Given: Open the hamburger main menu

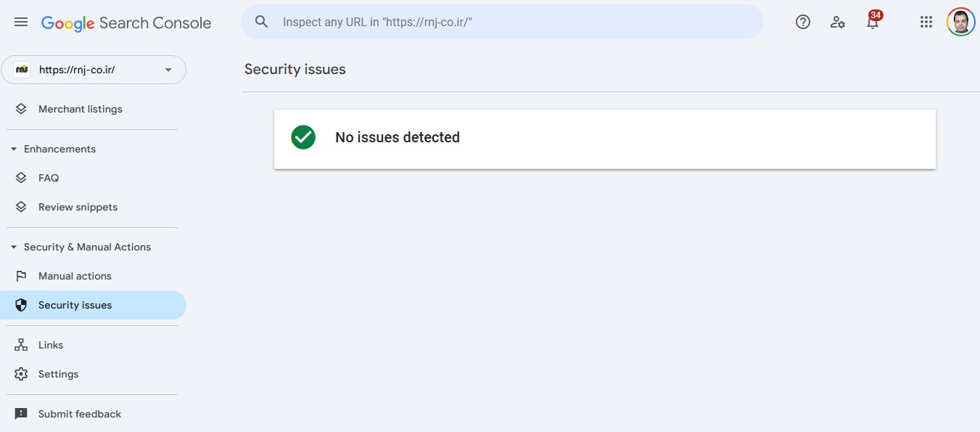Looking at the screenshot, I should 21,23.
